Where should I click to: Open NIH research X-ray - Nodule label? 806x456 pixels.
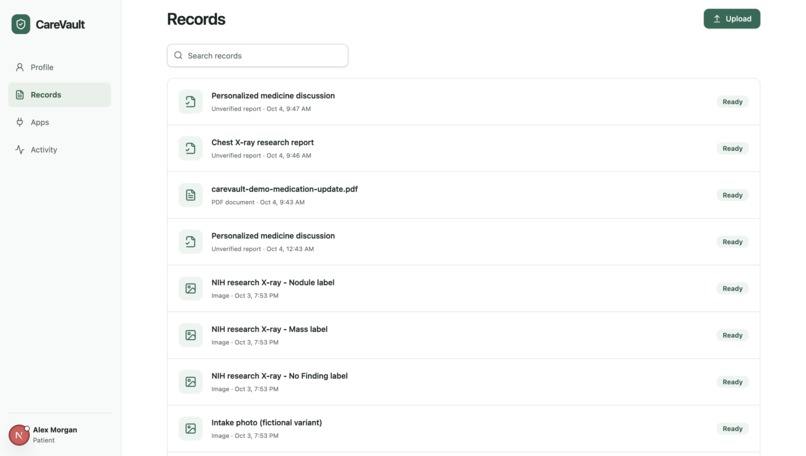463,288
